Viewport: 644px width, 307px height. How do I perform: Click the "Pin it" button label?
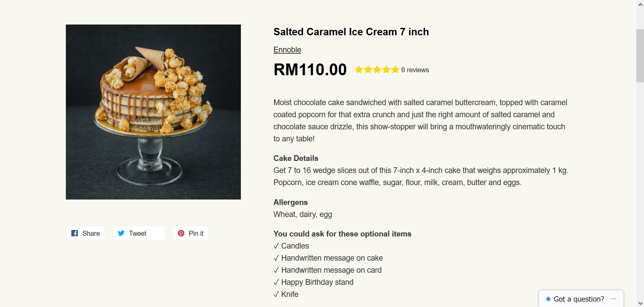coord(196,233)
